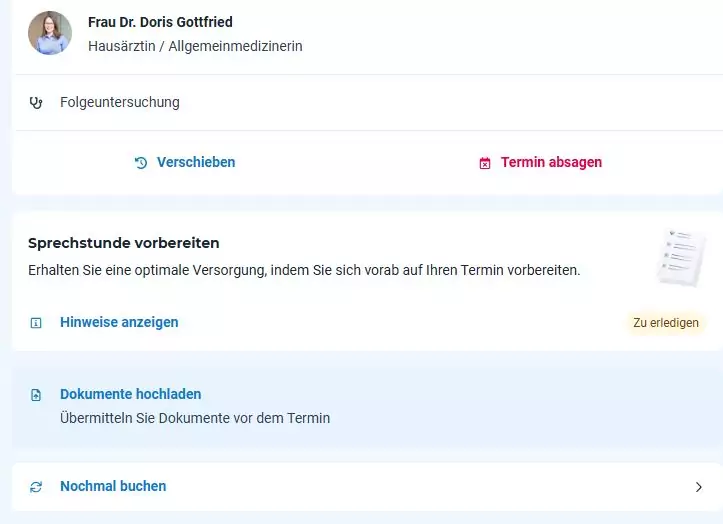
Task: Click the calendar cancel icon
Action: coord(485,163)
